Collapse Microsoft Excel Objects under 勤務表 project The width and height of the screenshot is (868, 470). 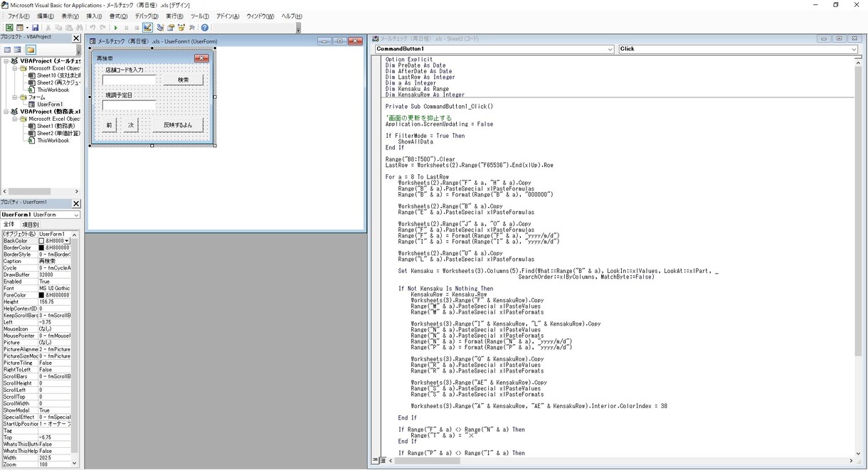click(15, 119)
